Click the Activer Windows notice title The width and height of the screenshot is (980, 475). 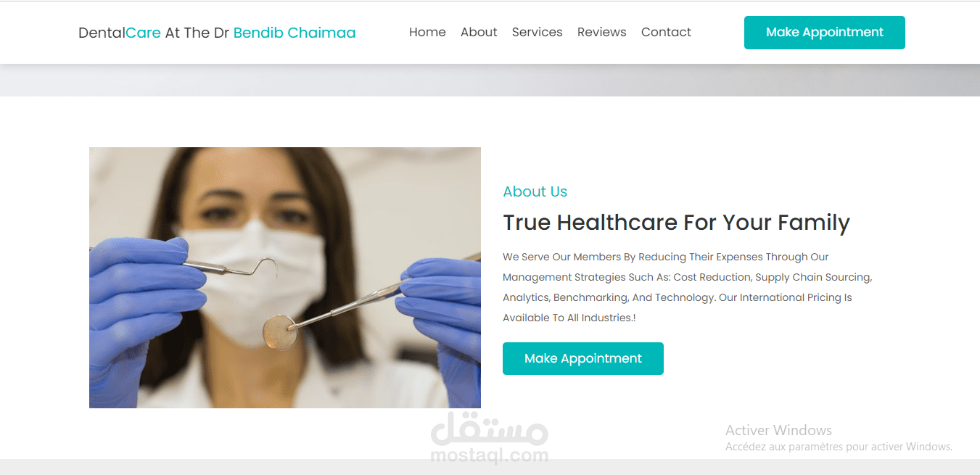coord(778,430)
